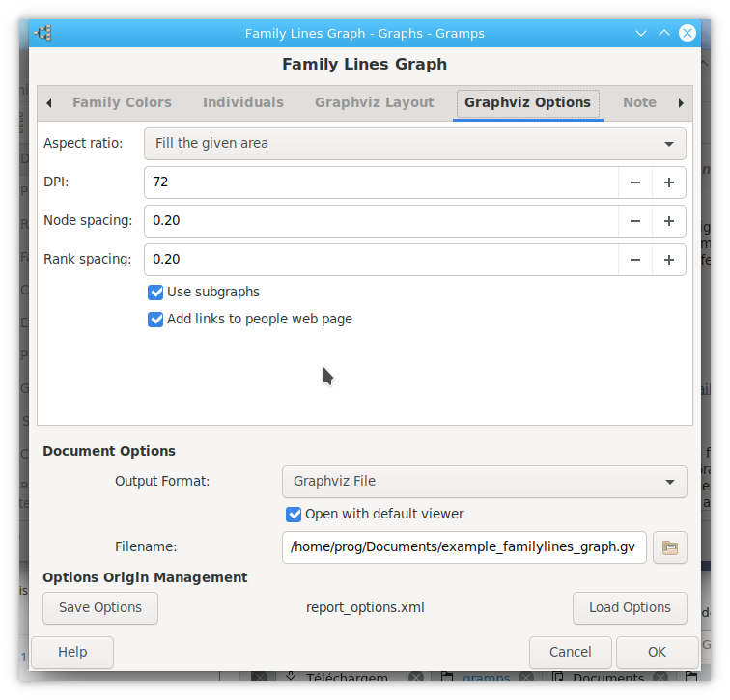
Task: Uncheck Open with default viewer
Action: [x=294, y=515]
